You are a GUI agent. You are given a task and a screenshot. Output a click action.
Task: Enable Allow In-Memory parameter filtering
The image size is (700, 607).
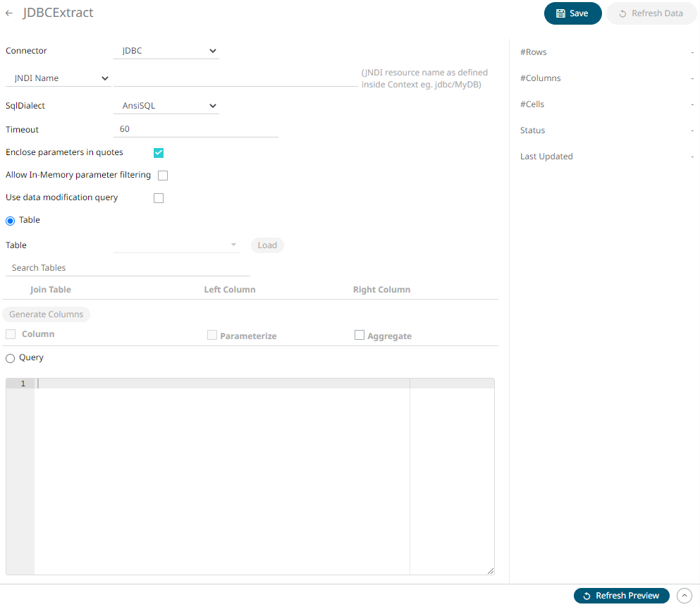(163, 176)
